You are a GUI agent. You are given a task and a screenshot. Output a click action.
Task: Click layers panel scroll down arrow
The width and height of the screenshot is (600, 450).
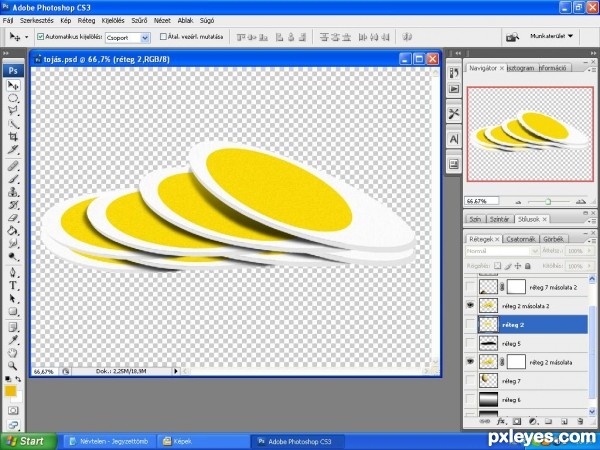(x=592, y=411)
